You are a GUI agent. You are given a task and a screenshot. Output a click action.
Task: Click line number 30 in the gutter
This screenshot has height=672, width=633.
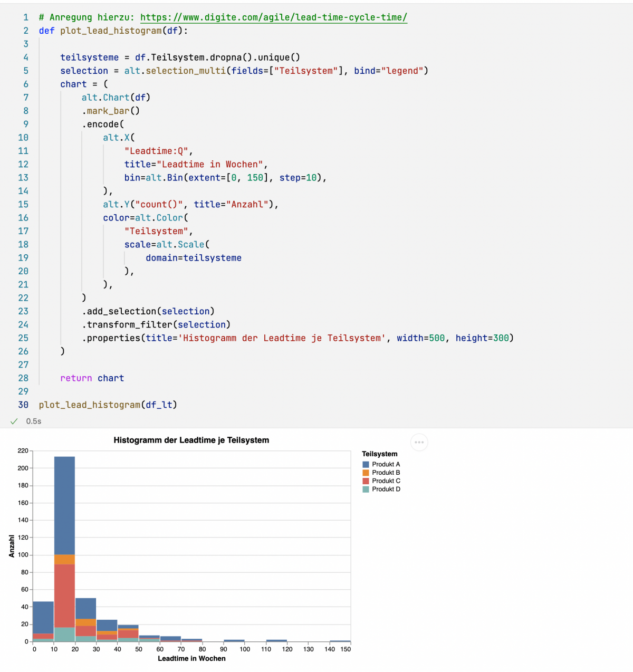[x=23, y=405]
